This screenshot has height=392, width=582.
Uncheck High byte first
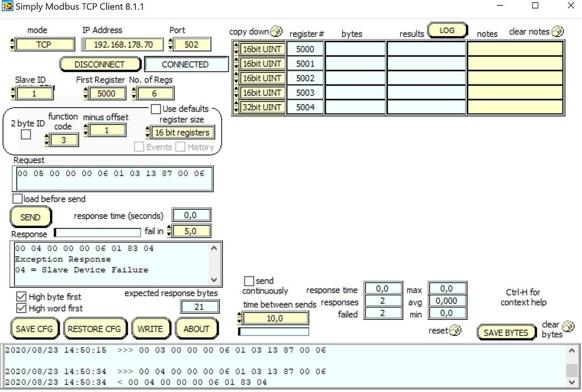click(22, 296)
